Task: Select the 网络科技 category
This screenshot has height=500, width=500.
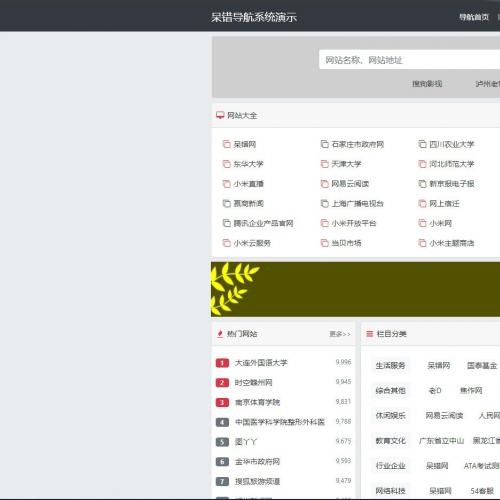Action: point(390,491)
